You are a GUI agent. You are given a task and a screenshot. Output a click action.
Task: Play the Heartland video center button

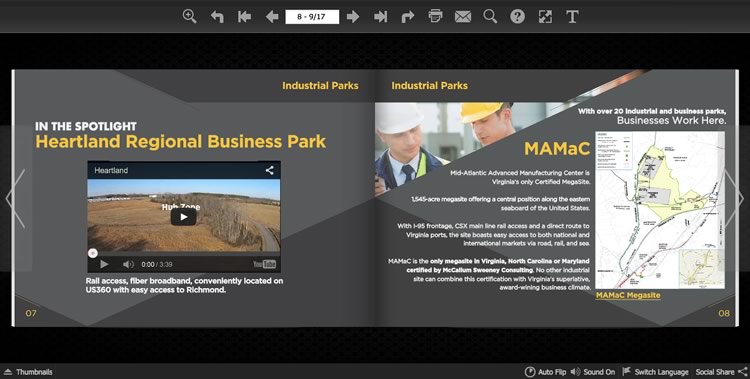click(x=184, y=217)
